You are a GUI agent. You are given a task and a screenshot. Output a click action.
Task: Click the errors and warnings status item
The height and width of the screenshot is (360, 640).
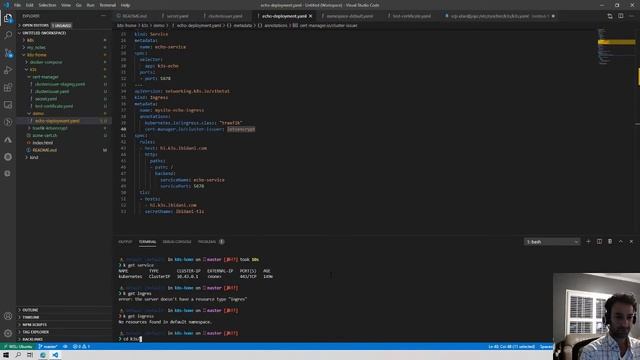point(81,347)
